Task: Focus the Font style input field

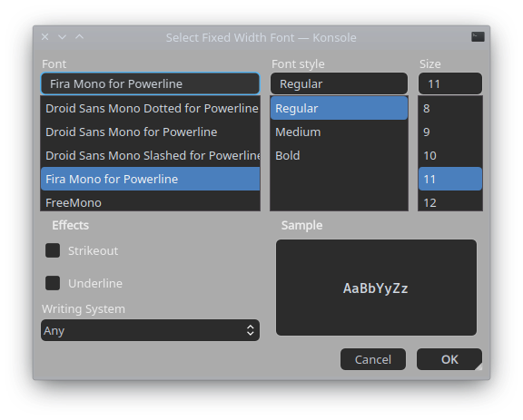Action: pyautogui.click(x=339, y=83)
